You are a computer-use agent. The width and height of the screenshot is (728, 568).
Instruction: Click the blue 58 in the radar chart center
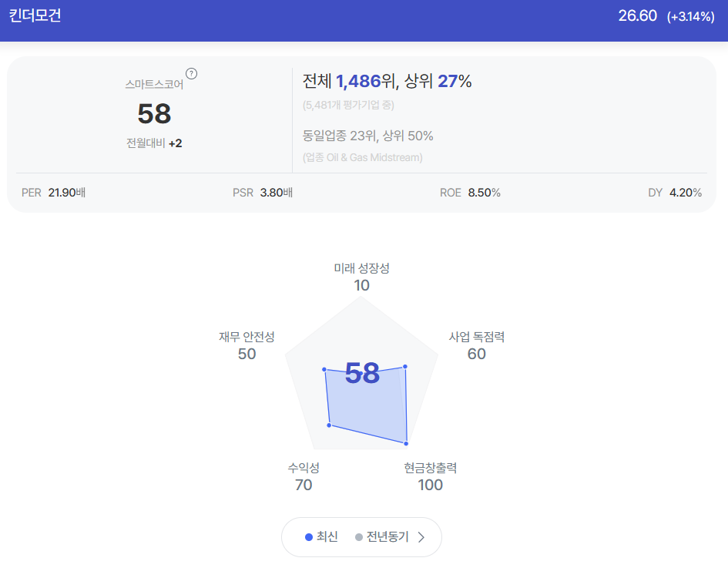tap(362, 373)
